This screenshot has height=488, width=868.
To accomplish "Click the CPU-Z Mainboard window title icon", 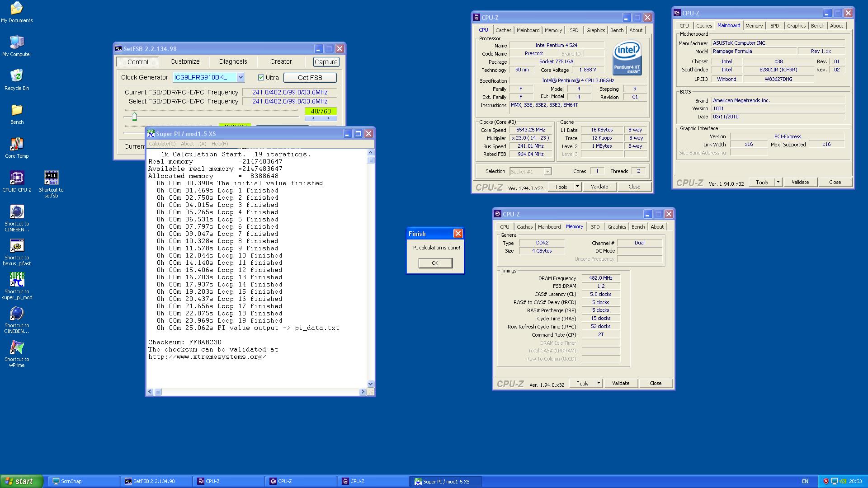I will (x=677, y=13).
